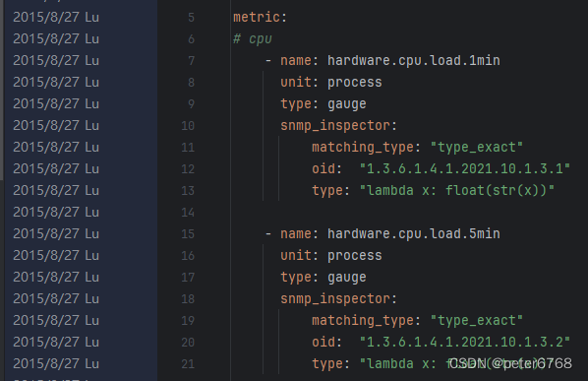This screenshot has width=588, height=381.
Task: Open '2015/8/27 Lu' annotation beside line 19
Action: tap(56, 321)
